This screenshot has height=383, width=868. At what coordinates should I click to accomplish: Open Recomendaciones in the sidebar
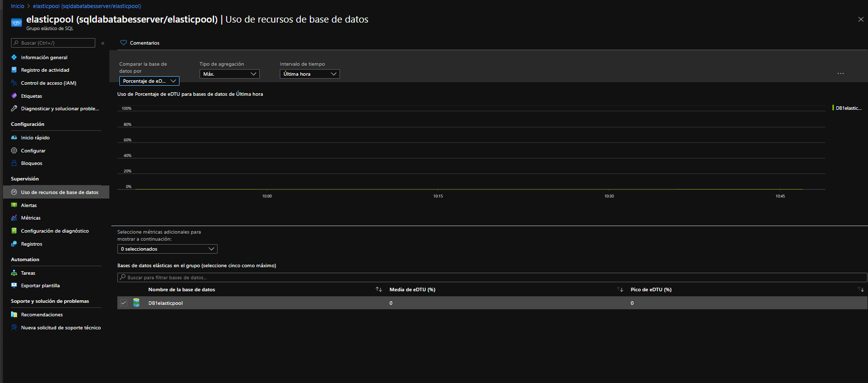pos(42,315)
